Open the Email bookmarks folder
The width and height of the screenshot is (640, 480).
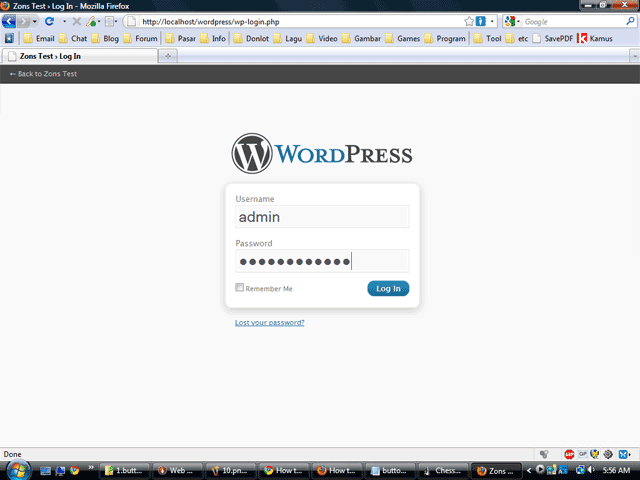tap(39, 38)
